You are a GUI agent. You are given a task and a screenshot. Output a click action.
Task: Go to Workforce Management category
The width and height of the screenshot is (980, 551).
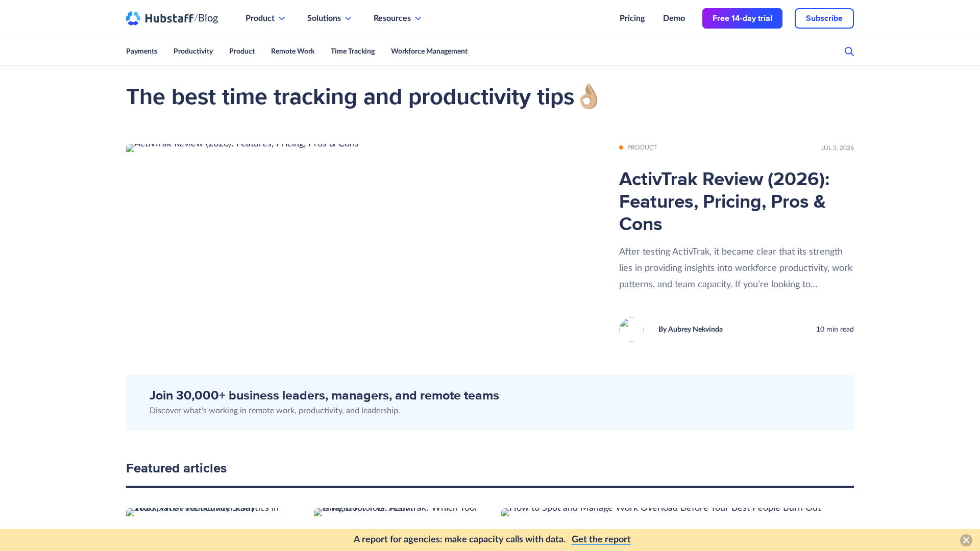(429, 51)
